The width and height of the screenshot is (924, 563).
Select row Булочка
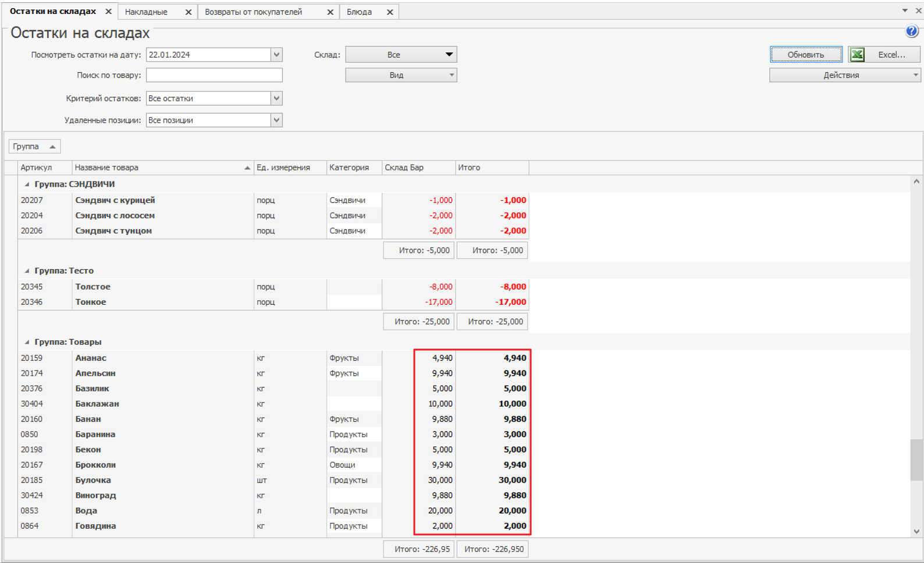click(x=273, y=480)
